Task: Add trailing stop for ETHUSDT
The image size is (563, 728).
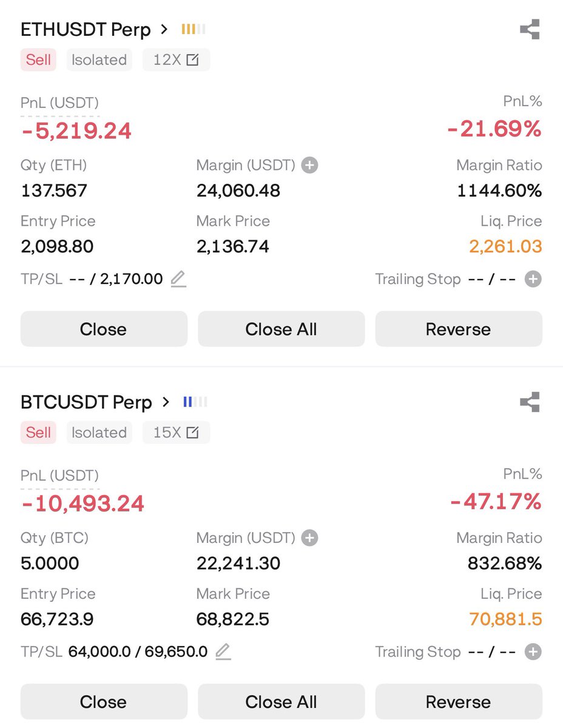Action: pos(533,279)
